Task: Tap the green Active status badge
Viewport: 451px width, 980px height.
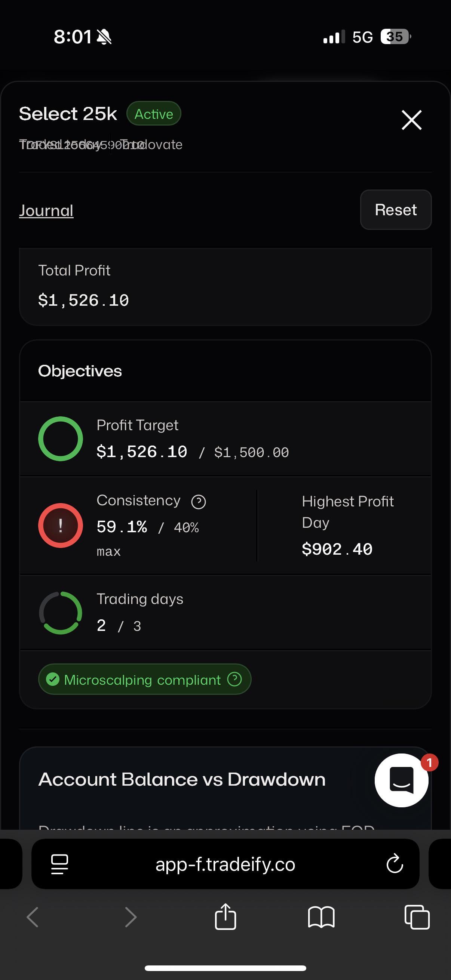Action: tap(154, 114)
